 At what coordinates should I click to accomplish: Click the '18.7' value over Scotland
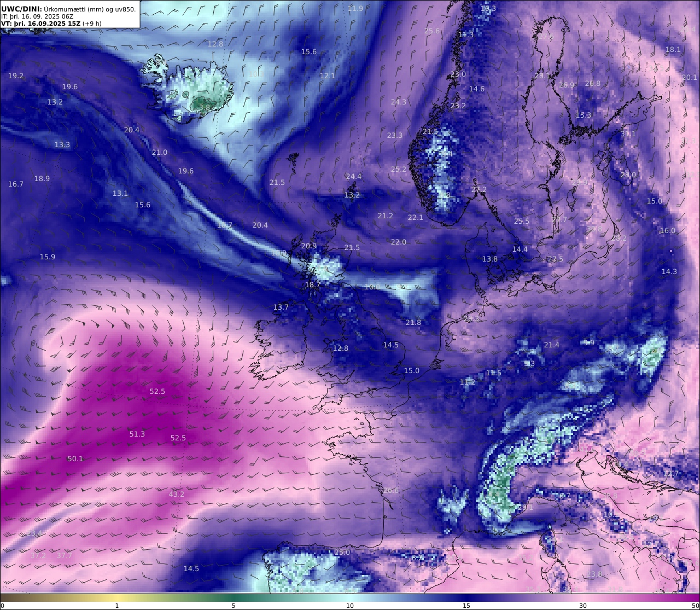coord(313,285)
